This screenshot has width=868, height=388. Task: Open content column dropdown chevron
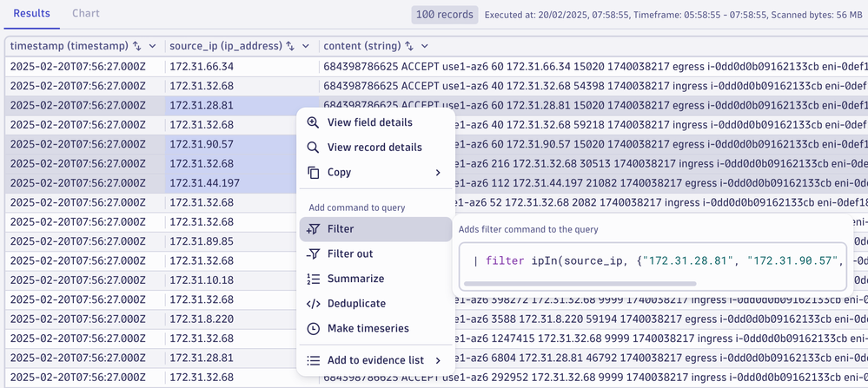(424, 46)
